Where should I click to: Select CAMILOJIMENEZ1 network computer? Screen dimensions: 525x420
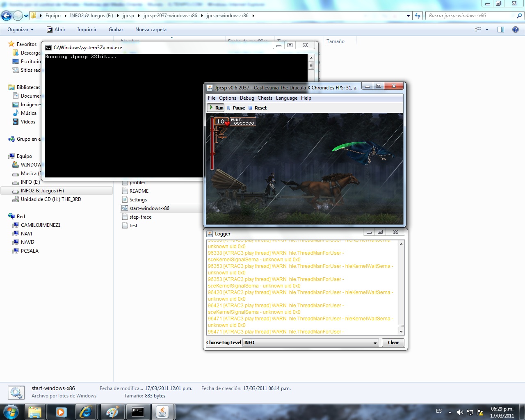[x=41, y=225]
